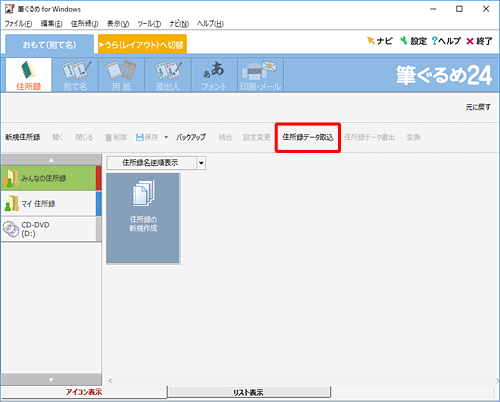Click 新規住所録 button
Viewport: 500px width, 402px height.
tap(22, 137)
